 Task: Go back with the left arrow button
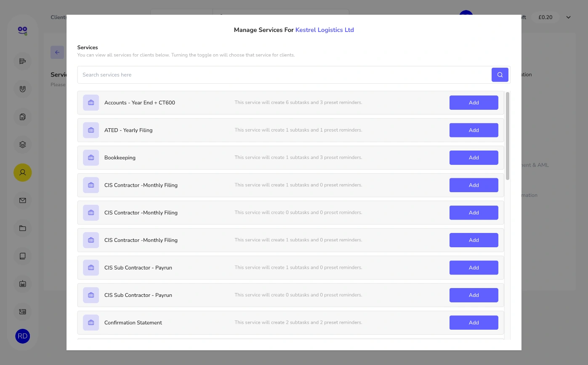(57, 53)
